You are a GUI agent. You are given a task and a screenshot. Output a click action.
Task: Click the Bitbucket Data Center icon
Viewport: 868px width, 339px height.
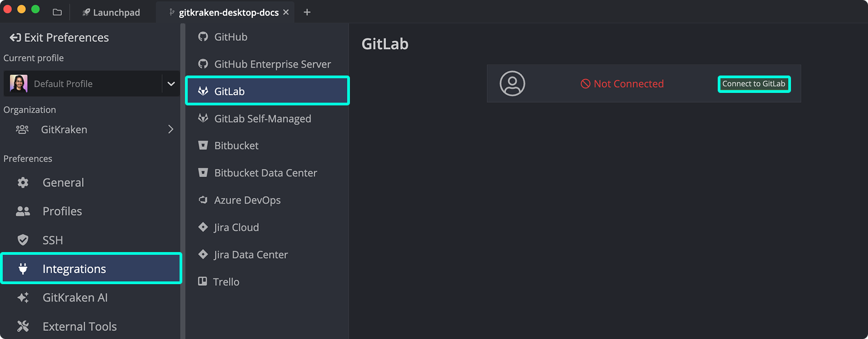[203, 172]
